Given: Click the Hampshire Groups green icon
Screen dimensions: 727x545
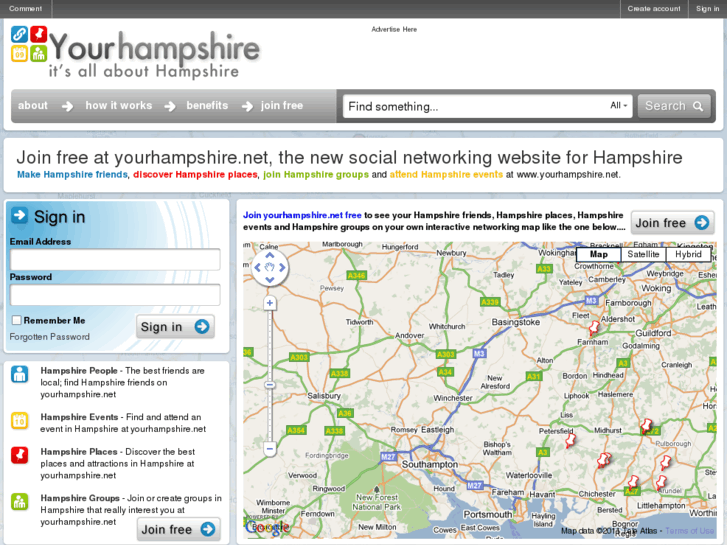Looking at the screenshot, I should (19, 501).
